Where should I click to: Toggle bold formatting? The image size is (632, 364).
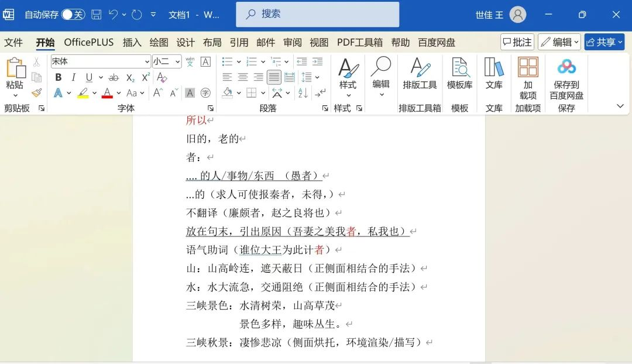click(x=58, y=78)
